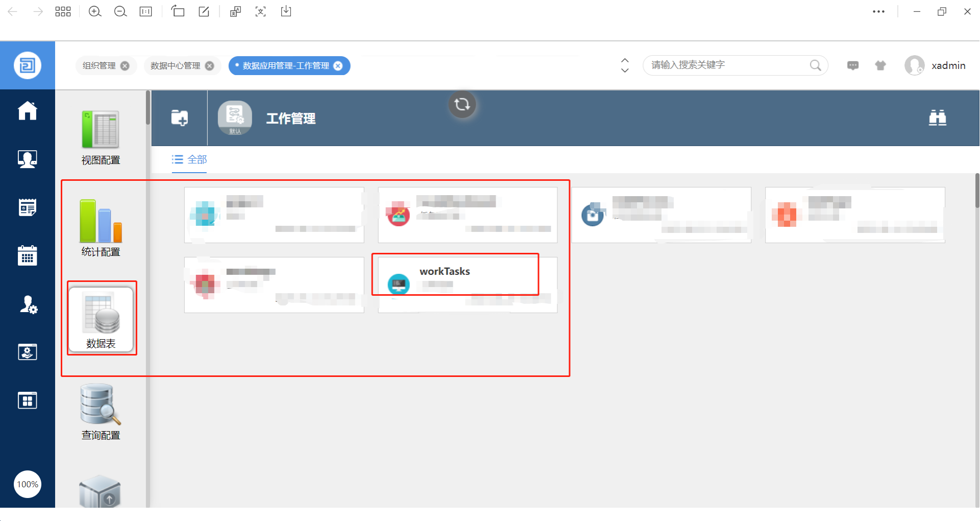Zoom out of the image
Image resolution: width=980 pixels, height=521 pixels.
[120, 12]
